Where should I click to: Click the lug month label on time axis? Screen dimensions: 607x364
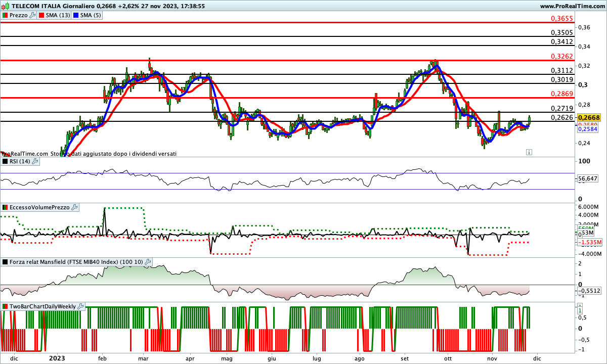pyautogui.click(x=317, y=358)
